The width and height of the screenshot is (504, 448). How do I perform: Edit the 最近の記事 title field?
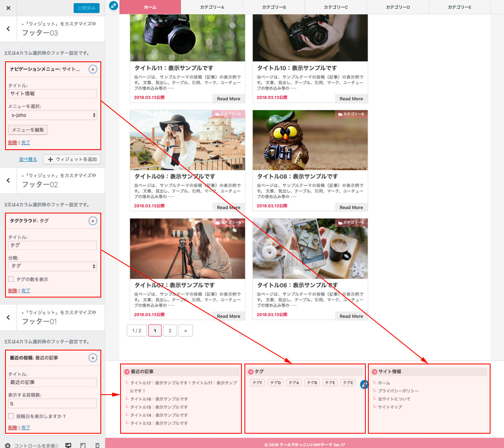coord(52,382)
